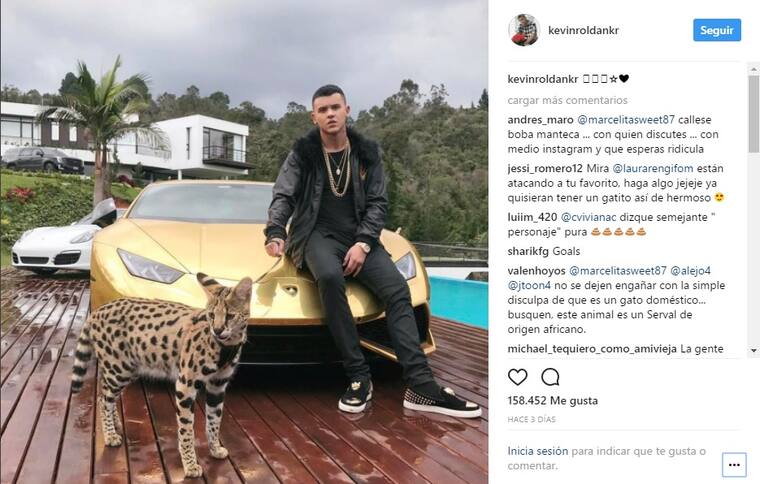This screenshot has height=484, width=760.
Task: Open the three-dots more options button
Action: (x=734, y=465)
